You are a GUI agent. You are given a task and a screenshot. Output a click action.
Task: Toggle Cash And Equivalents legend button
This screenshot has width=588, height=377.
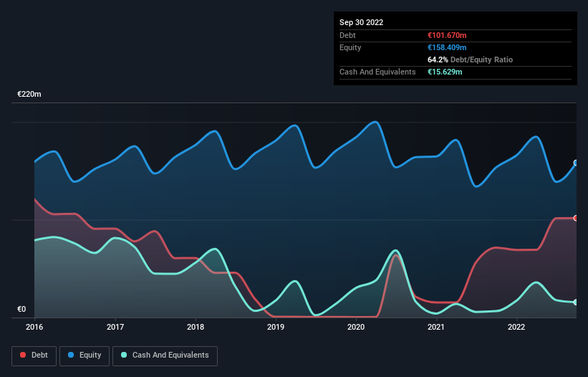[x=165, y=355]
